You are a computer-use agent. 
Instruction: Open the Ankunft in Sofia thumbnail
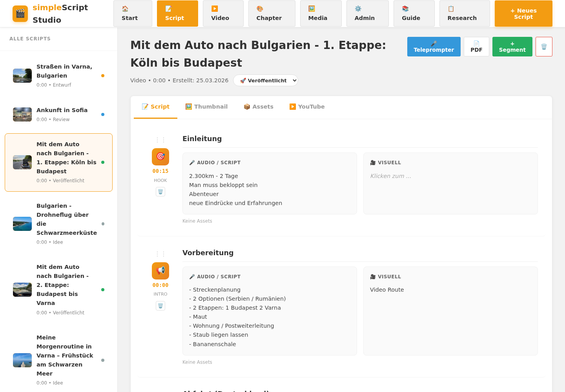click(x=22, y=114)
